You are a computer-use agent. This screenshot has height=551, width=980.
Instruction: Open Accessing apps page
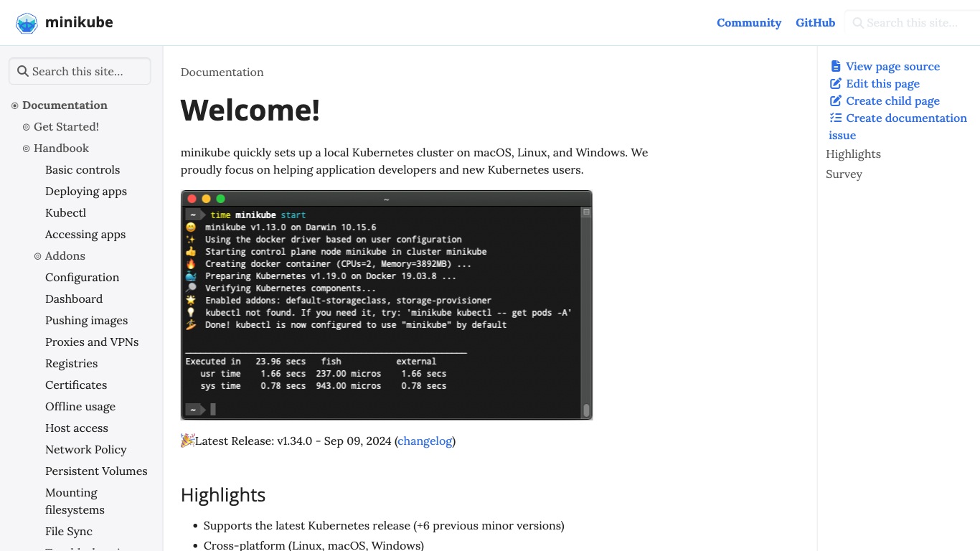pyautogui.click(x=85, y=234)
